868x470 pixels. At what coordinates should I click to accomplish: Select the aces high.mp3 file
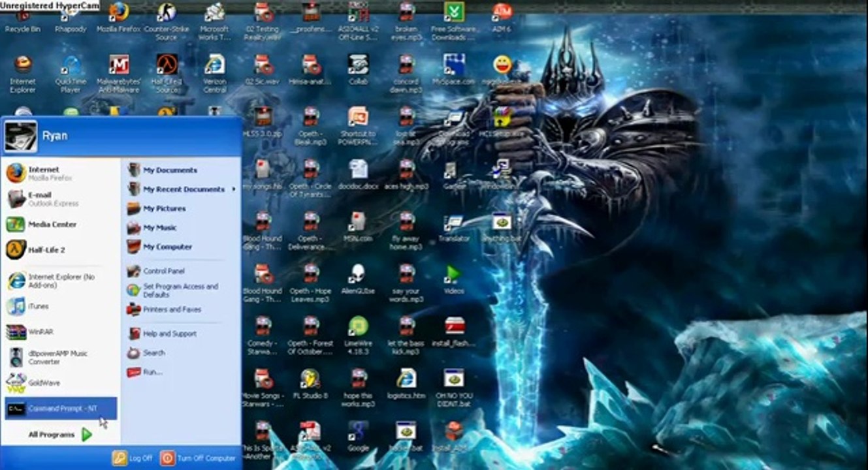click(406, 175)
